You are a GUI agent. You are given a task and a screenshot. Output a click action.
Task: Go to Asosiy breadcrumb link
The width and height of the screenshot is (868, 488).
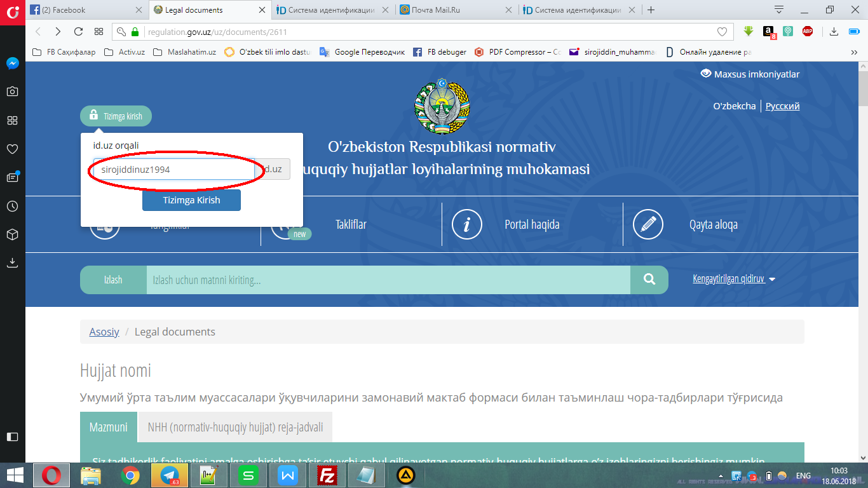(104, 332)
